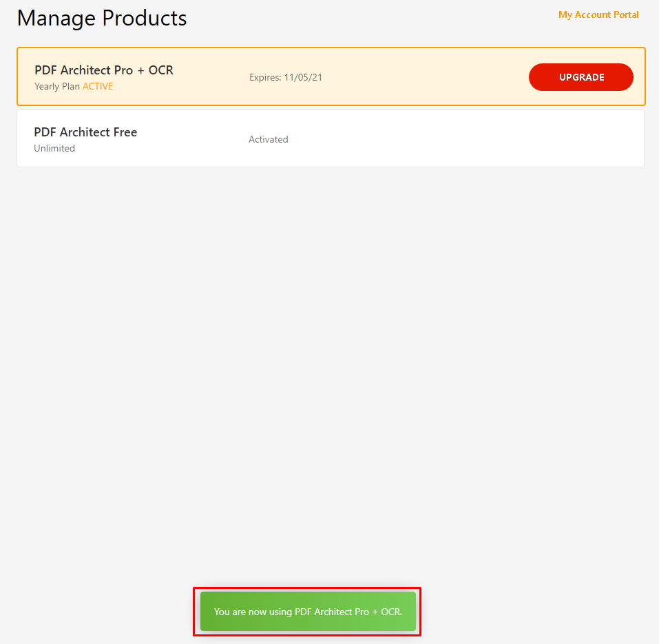Dismiss the green 'You are now using' notification
Image resolution: width=659 pixels, height=644 pixels.
308,611
